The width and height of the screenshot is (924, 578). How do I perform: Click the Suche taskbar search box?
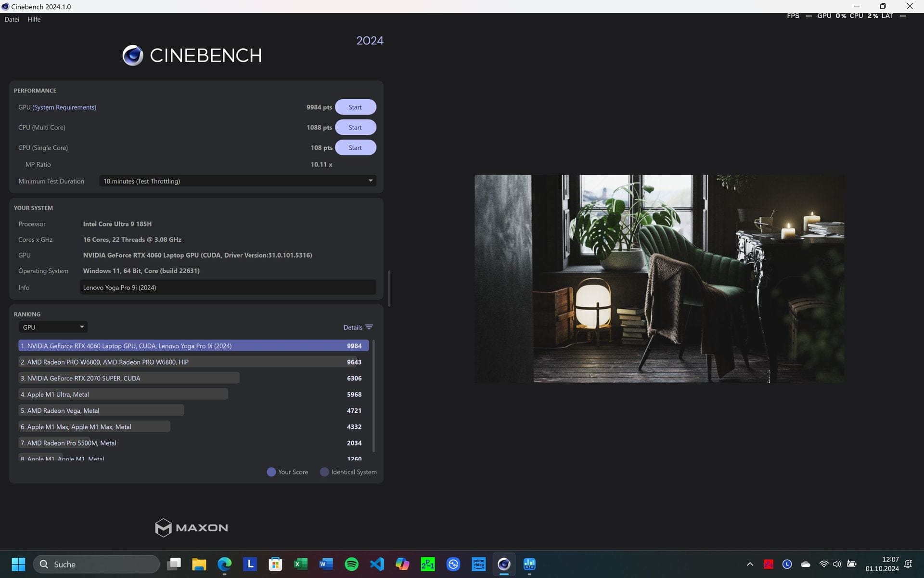[x=96, y=564]
